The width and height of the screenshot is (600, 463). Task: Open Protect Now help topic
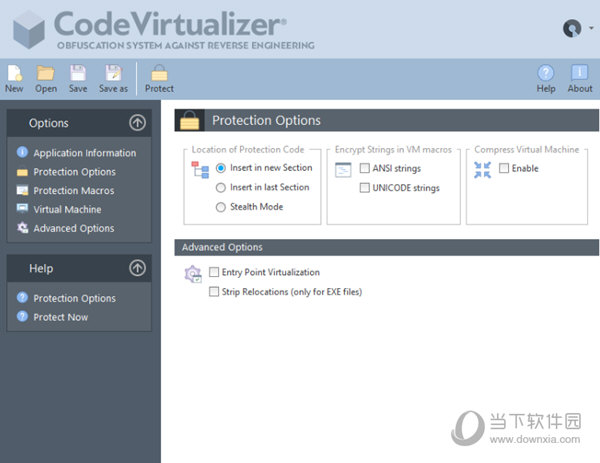pyautogui.click(x=60, y=317)
